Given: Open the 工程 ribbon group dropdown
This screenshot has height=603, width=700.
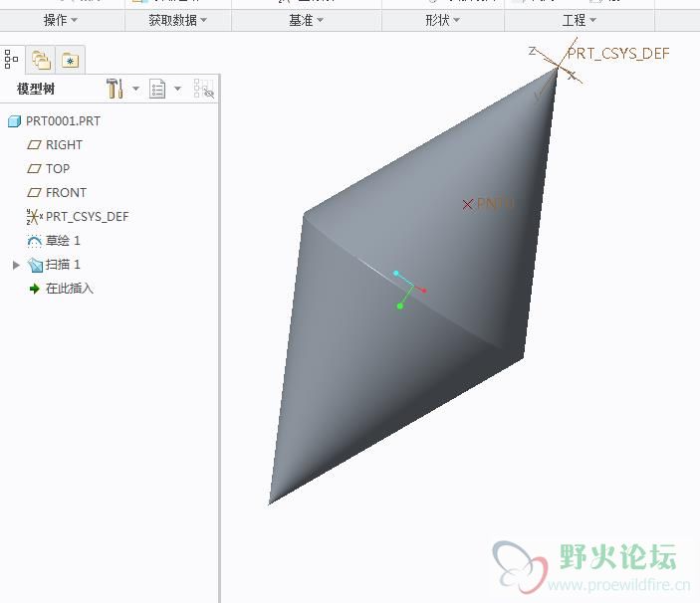Looking at the screenshot, I should click(x=579, y=20).
